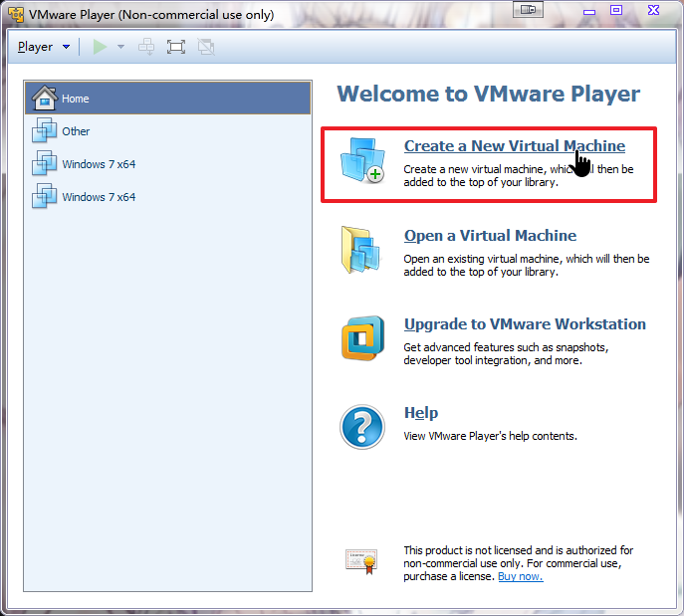Select the first Windows 7 x64 machine
Screen dimensions: 684x616
pyautogui.click(x=98, y=164)
